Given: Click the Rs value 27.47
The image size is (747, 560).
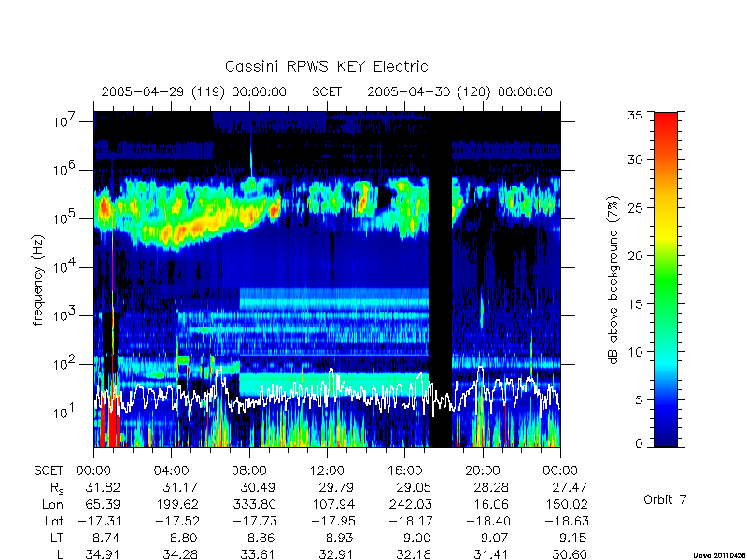Looking at the screenshot, I should click(569, 487).
